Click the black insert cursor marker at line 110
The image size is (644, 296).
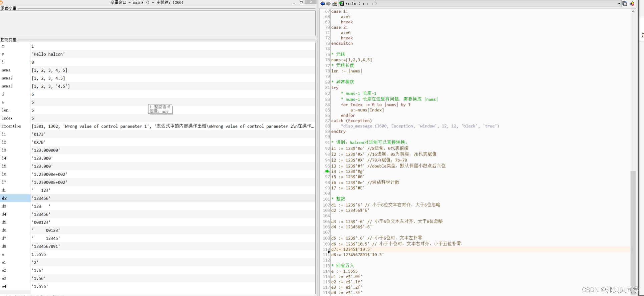pyautogui.click(x=329, y=252)
